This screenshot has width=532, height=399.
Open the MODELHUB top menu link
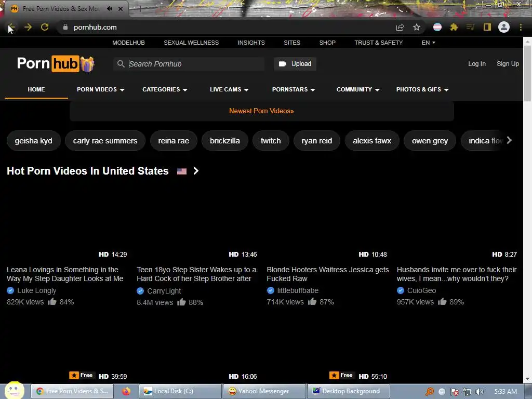pos(129,43)
